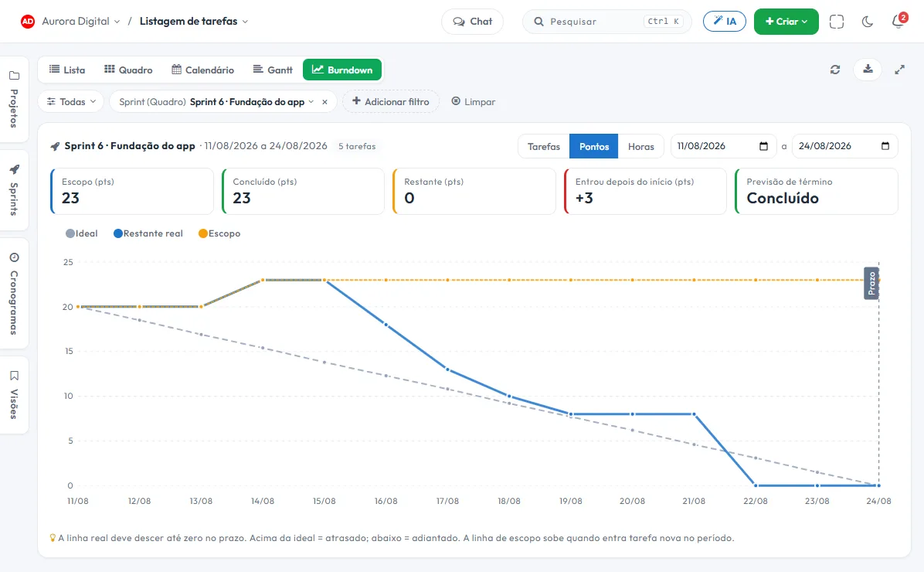This screenshot has width=924, height=572.
Task: Select the Horas metric toggle
Action: coord(640,146)
